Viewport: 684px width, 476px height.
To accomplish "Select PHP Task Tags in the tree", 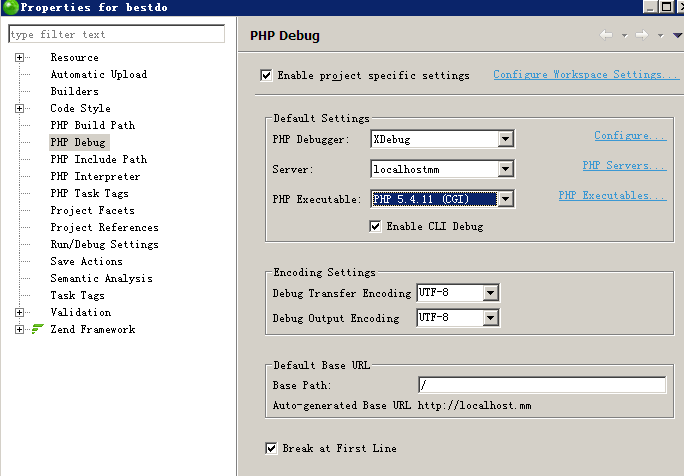I will [x=89, y=193].
